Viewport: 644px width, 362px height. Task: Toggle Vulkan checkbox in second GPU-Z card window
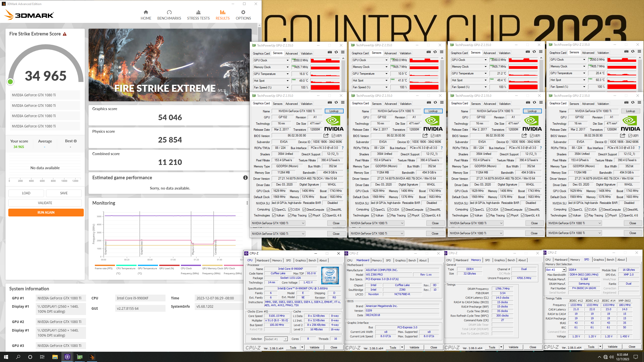point(373,215)
